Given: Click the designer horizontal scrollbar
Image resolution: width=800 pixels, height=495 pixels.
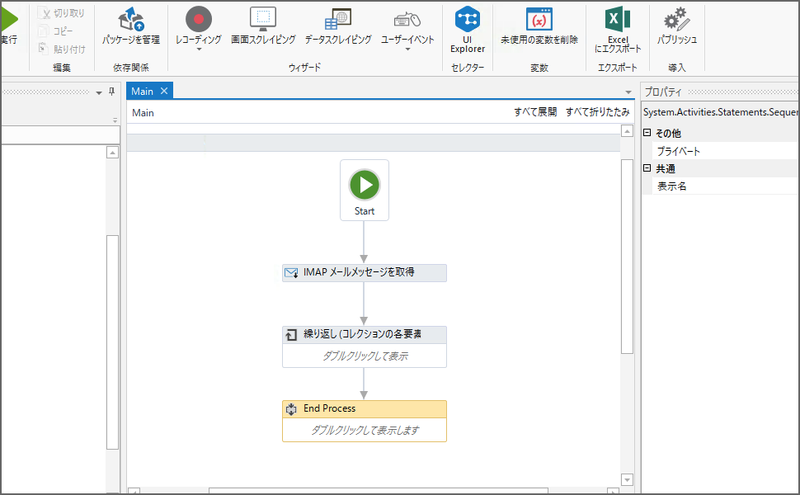Looking at the screenshot, I should [378, 491].
